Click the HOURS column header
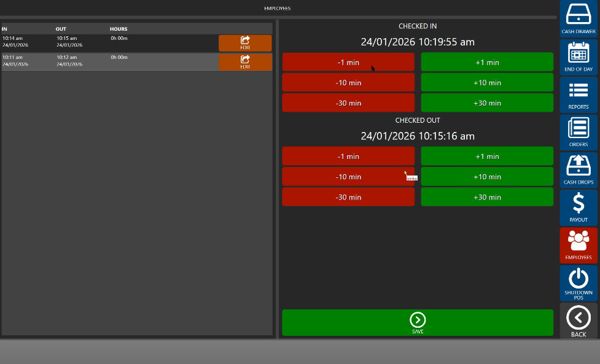The width and height of the screenshot is (600, 364). pyautogui.click(x=119, y=29)
